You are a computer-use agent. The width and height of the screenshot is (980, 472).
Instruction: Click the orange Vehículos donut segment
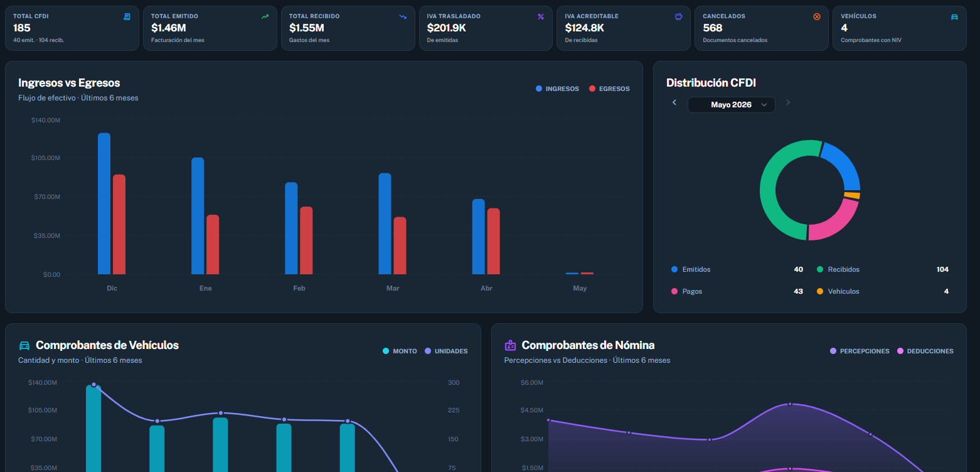852,195
